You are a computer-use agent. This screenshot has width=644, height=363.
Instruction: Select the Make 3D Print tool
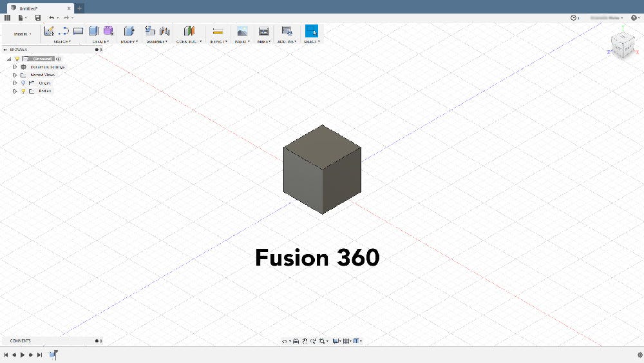click(263, 31)
